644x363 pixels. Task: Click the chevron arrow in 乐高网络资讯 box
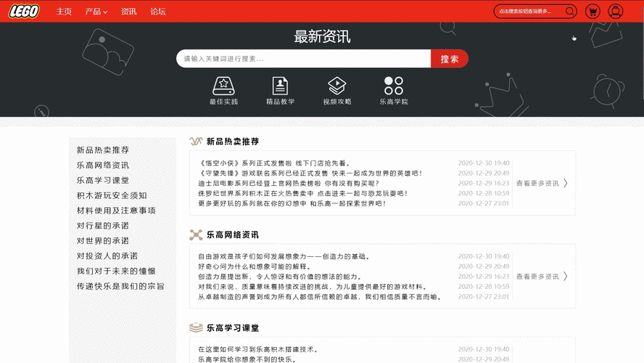pyautogui.click(x=566, y=277)
